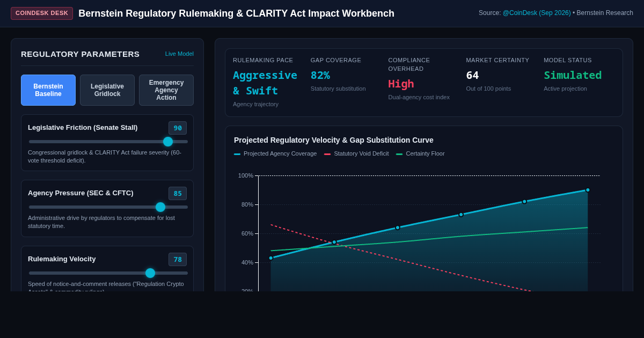Screen dimensions: 644x338
Task: Click the Statutory substitution caption
Action: click(x=338, y=89)
